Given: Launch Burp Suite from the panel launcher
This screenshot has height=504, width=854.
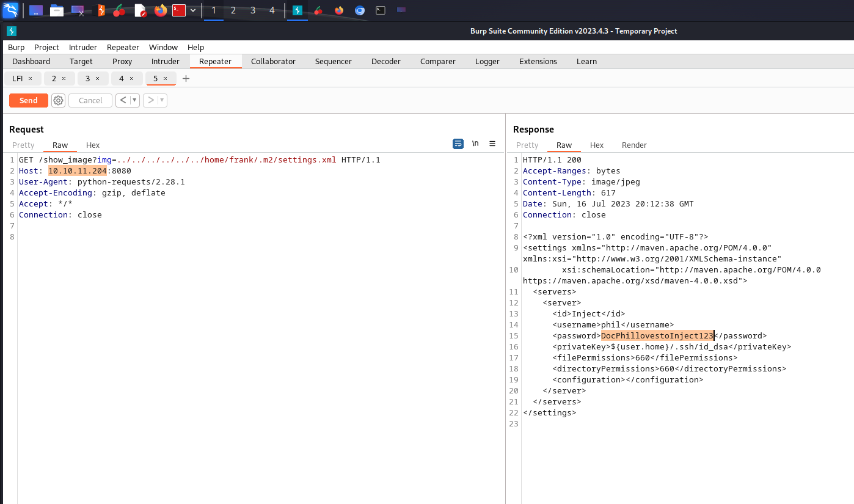Looking at the screenshot, I should point(101,10).
